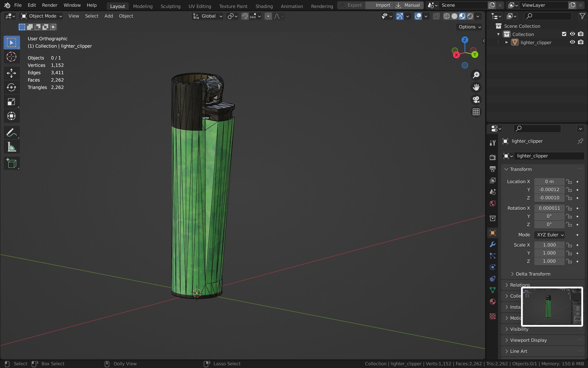The width and height of the screenshot is (588, 368).
Task: Click the Z axis on navigation gizmo
Action: [x=464, y=40]
